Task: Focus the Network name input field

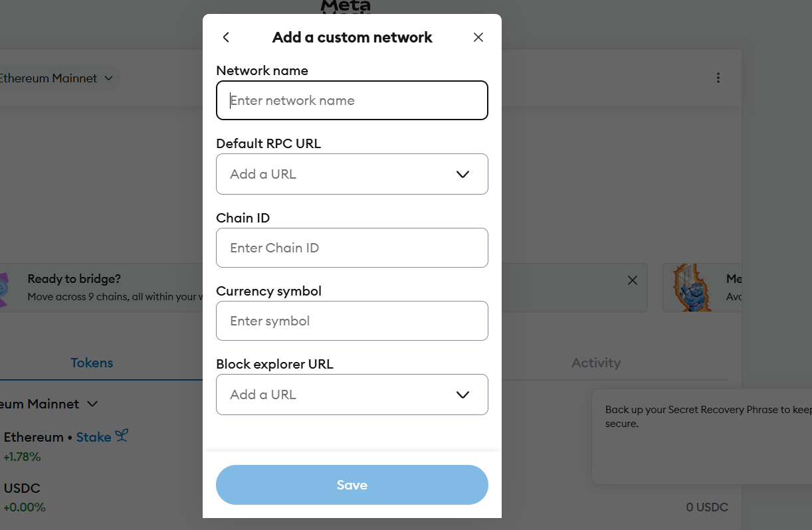Action: coord(352,100)
